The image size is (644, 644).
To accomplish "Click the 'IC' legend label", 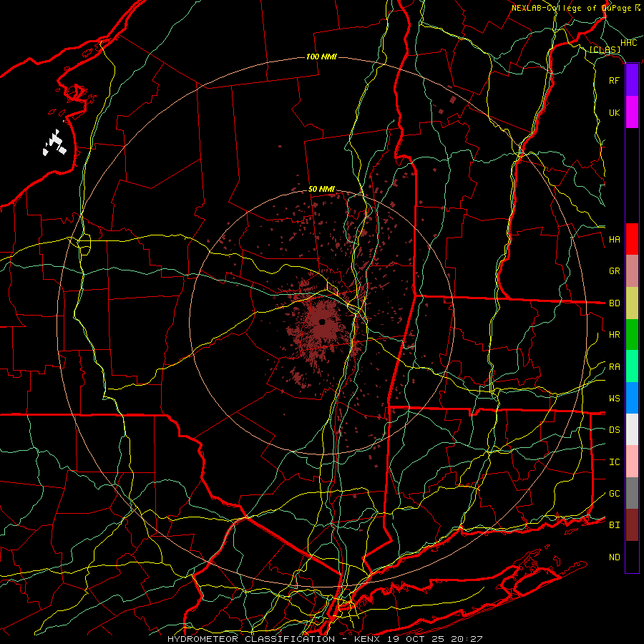I will coord(614,462).
